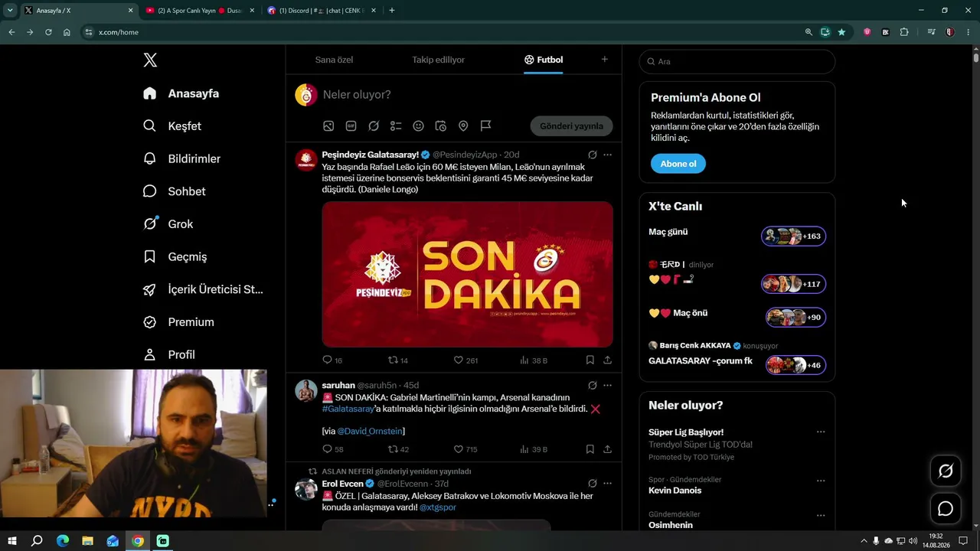Open Bildirimler notifications page
This screenshot has height=551, width=980.
click(x=181, y=158)
